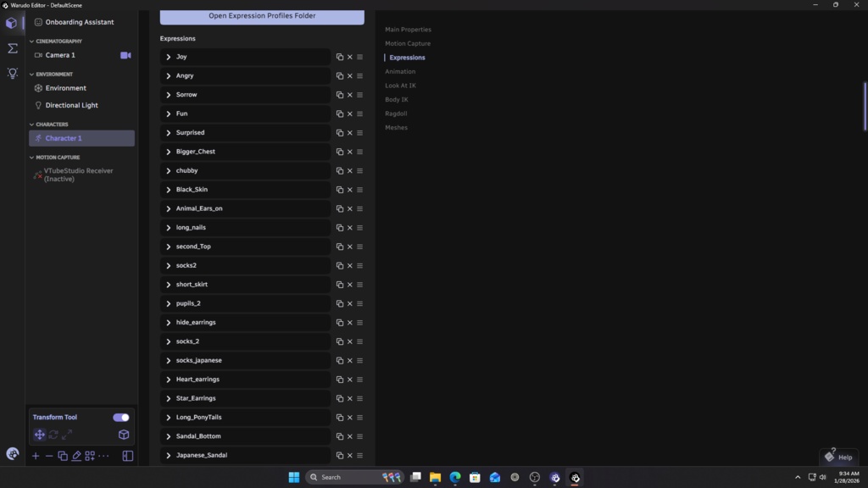Open the Windows Start menu

click(x=294, y=477)
